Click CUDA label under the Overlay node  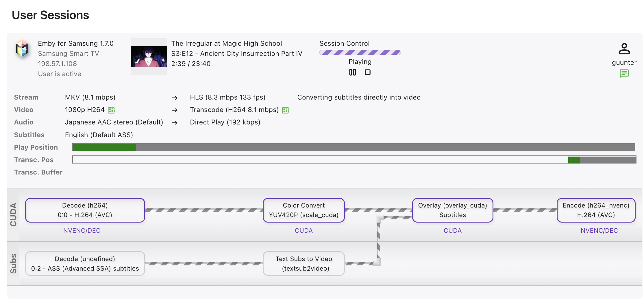[453, 231]
